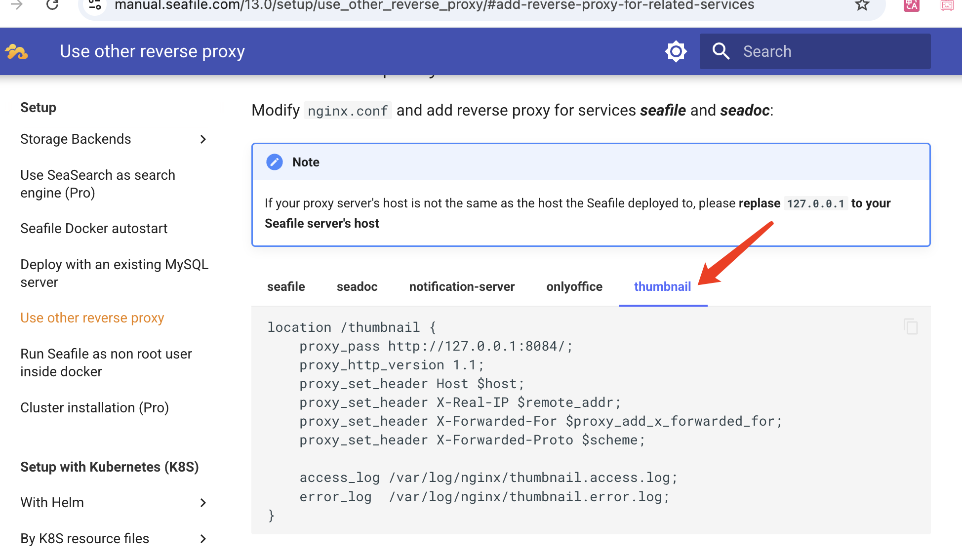Image resolution: width=962 pixels, height=560 pixels.
Task: Focus the Search input field
Action: (x=815, y=51)
